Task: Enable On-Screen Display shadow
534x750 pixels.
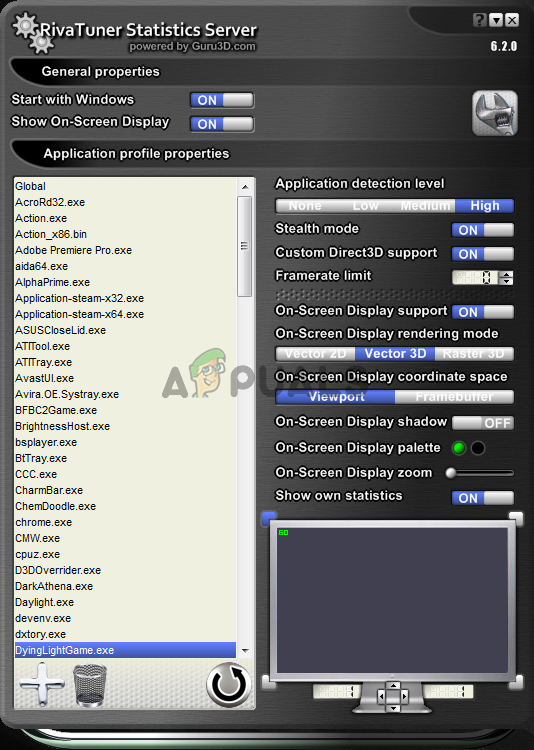Action: [x=483, y=423]
